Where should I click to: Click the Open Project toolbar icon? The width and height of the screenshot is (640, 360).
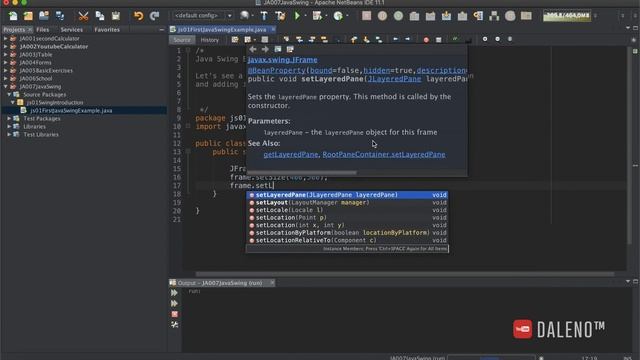tap(44, 16)
